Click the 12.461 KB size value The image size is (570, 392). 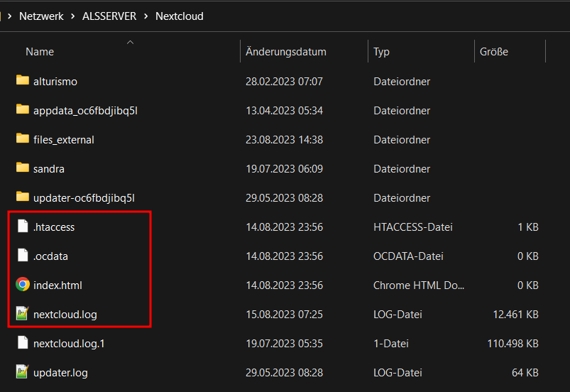[x=515, y=314]
